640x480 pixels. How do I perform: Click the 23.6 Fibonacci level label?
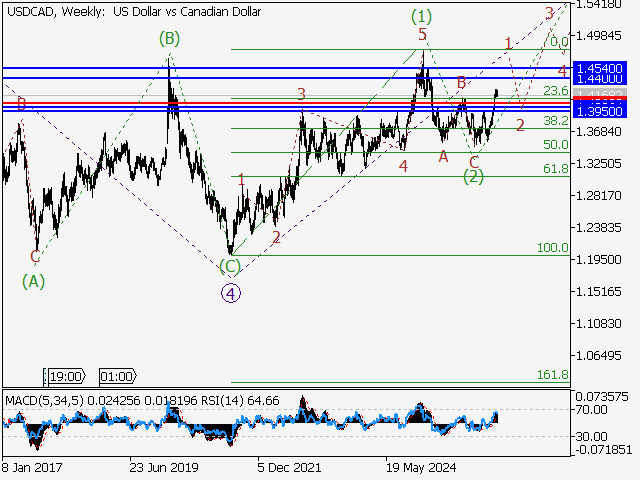click(x=556, y=91)
